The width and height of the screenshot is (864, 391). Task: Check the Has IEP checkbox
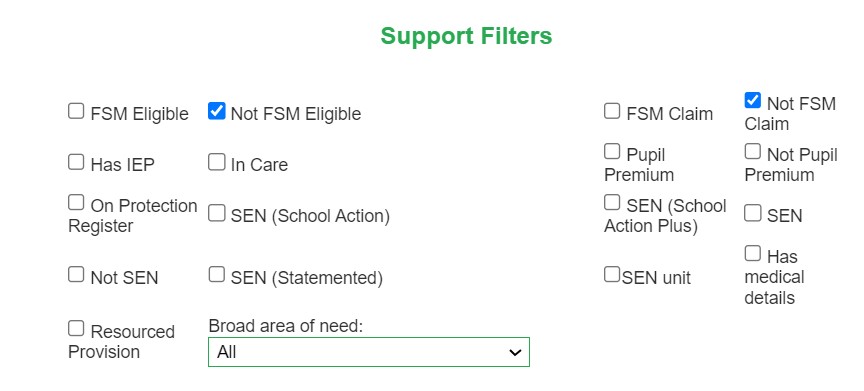76,162
